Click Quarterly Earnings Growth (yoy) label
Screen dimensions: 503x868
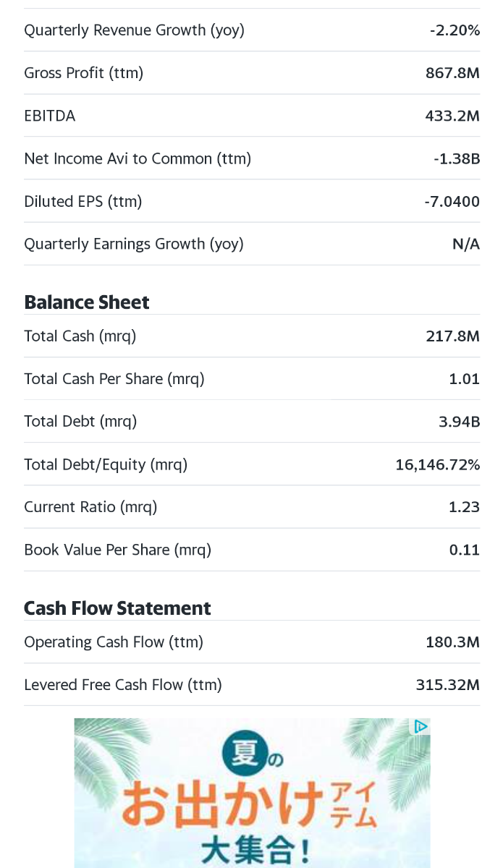(x=134, y=244)
